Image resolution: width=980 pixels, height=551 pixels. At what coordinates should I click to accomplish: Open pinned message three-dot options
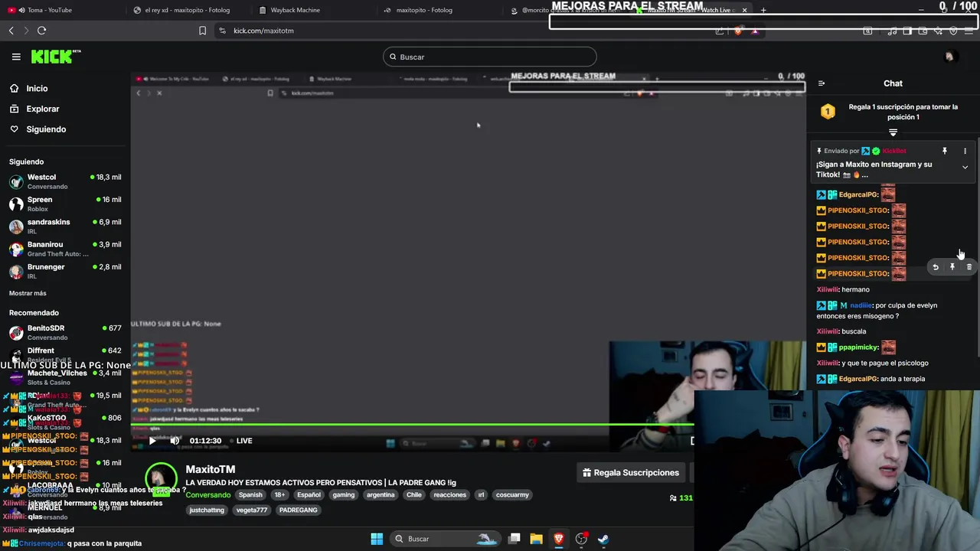pyautogui.click(x=965, y=151)
